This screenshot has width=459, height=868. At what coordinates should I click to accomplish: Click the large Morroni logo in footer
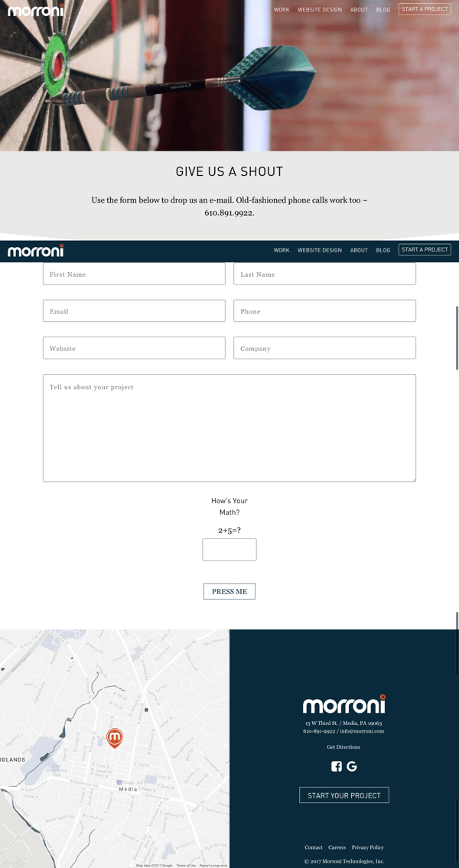343,704
